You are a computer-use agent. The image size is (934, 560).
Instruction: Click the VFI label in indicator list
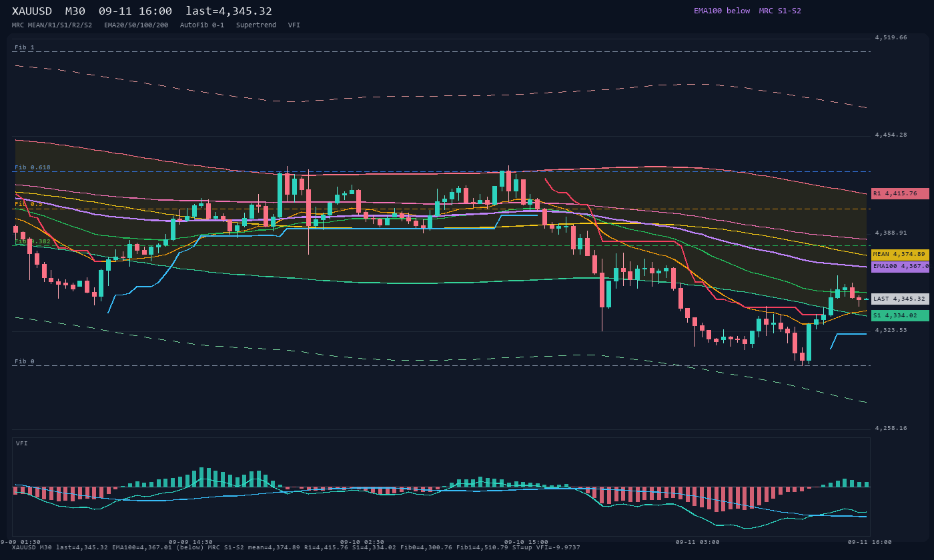[x=294, y=25]
